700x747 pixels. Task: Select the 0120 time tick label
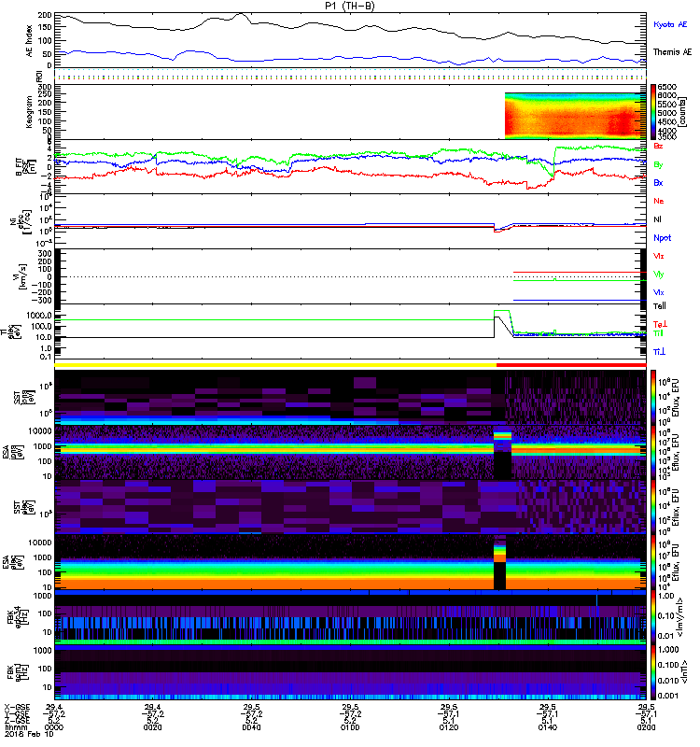(x=449, y=727)
